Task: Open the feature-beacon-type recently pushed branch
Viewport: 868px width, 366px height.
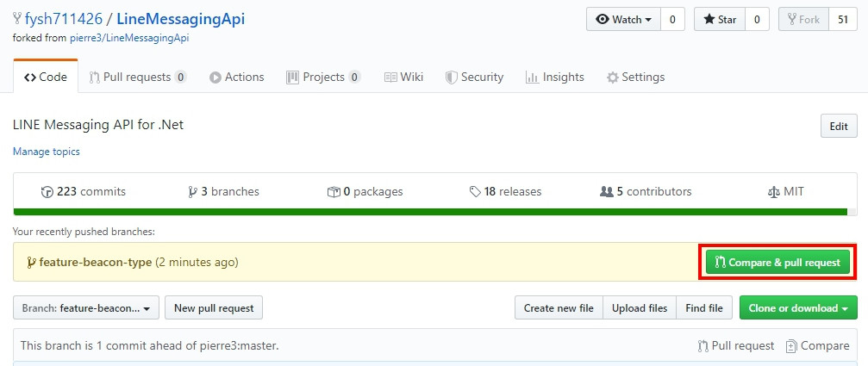Action: point(95,262)
